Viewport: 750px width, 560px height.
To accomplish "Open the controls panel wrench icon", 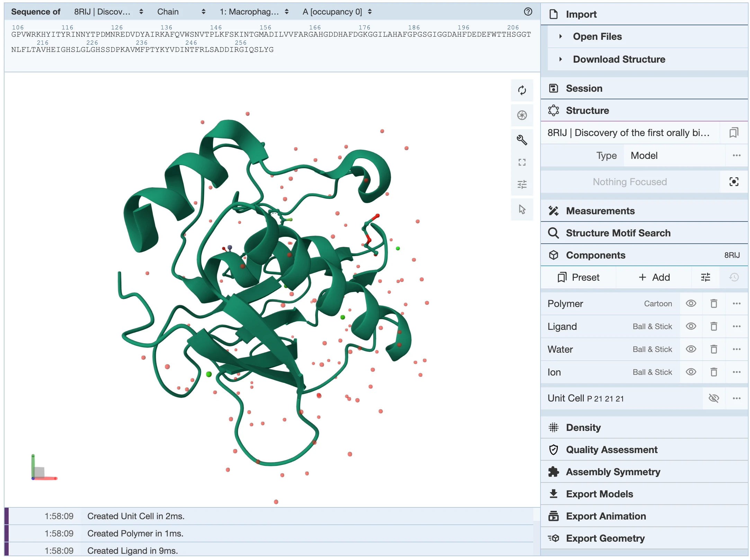I will tap(522, 140).
